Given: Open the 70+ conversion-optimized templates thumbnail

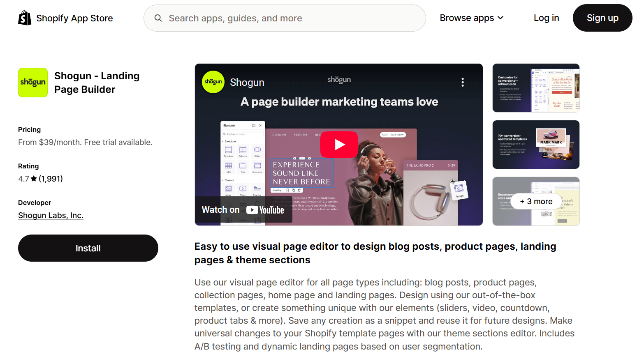Looking at the screenshot, I should pos(536,145).
